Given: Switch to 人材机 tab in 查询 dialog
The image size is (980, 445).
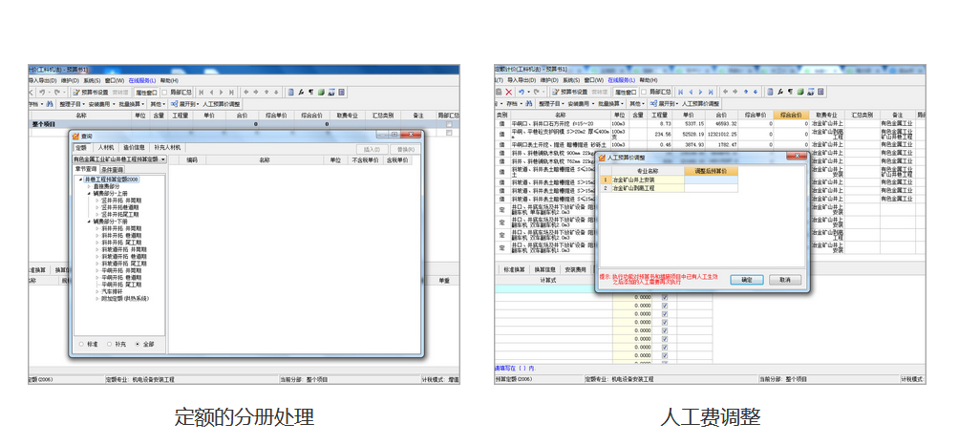Looking at the screenshot, I should coord(106,147).
